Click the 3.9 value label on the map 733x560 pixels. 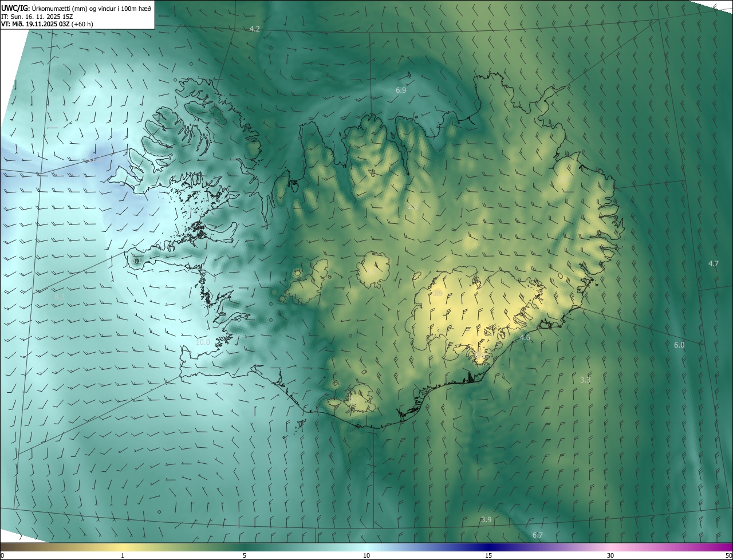click(486, 519)
